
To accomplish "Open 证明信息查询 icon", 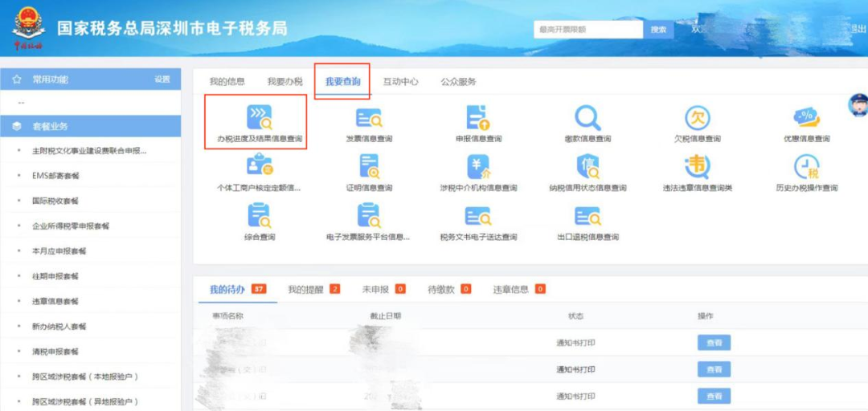I will click(369, 166).
